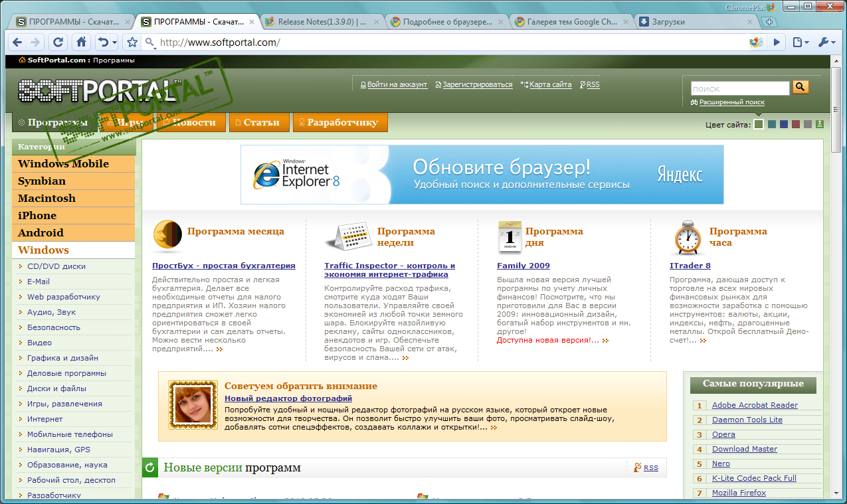Select the iPhone category
The height and width of the screenshot is (504, 847).
[73, 216]
